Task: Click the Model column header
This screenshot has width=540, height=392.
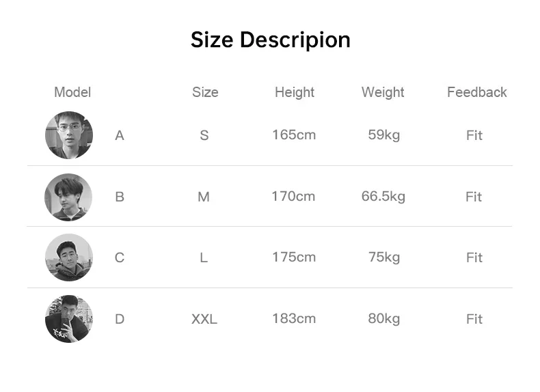Action: 72,92
